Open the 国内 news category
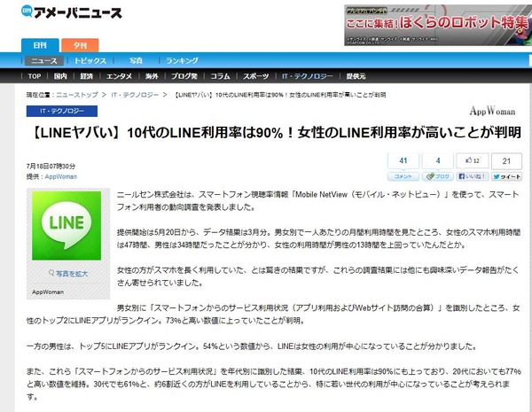Screen dimensions: 532x412 click(60, 76)
